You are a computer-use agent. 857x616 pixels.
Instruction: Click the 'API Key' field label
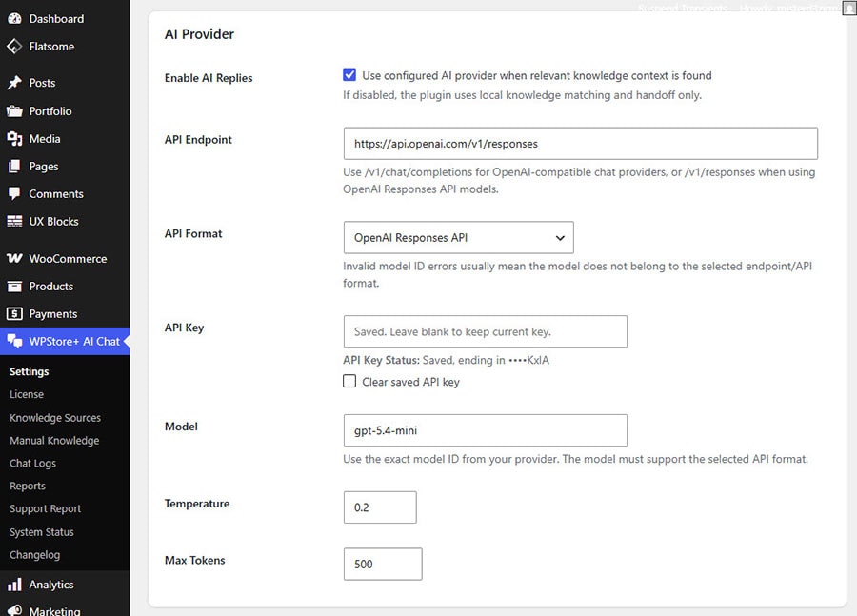point(184,328)
